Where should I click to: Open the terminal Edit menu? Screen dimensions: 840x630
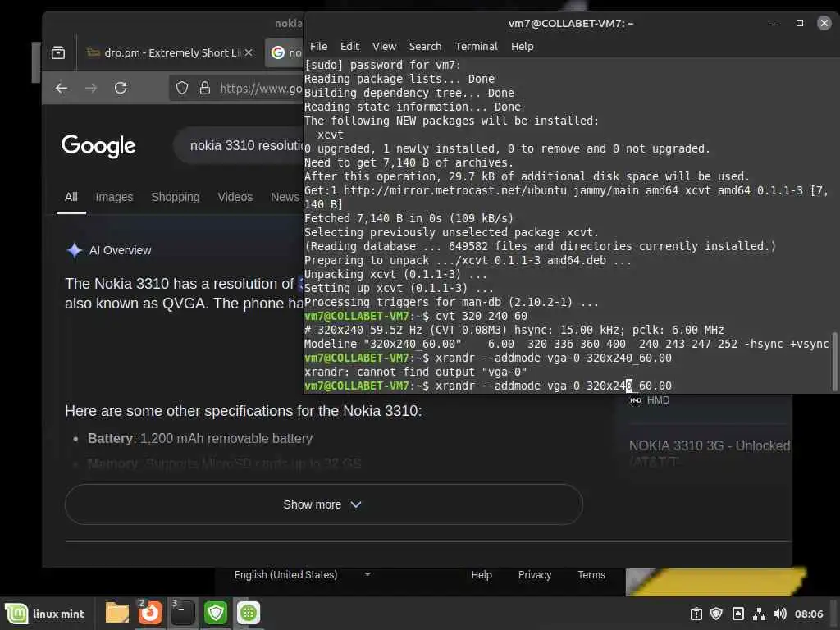(x=349, y=47)
